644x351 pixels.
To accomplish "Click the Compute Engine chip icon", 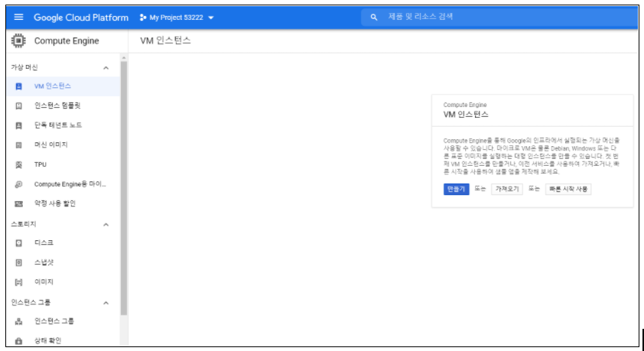I will [18, 41].
